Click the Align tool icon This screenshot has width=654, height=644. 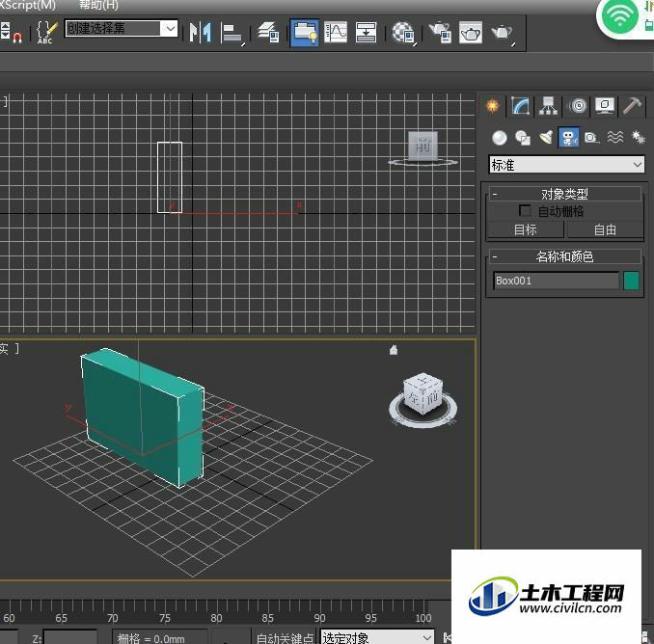[x=232, y=33]
